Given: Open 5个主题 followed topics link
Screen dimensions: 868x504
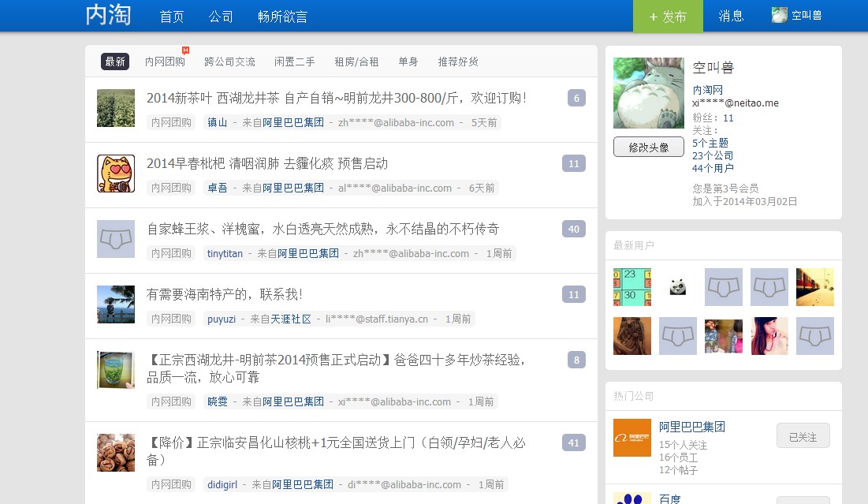Looking at the screenshot, I should pyautogui.click(x=710, y=143).
